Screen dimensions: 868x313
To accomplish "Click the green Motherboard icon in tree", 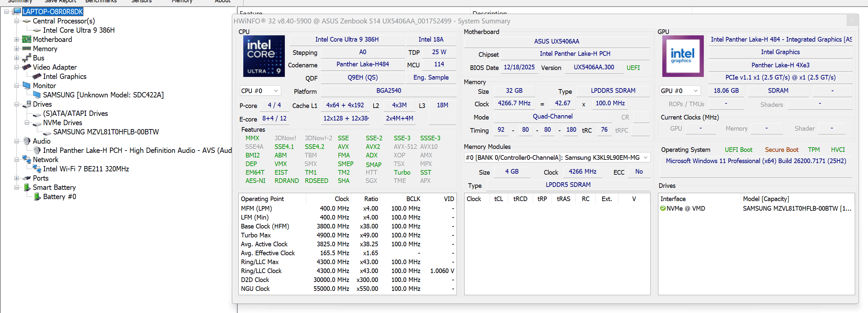I will point(27,40).
